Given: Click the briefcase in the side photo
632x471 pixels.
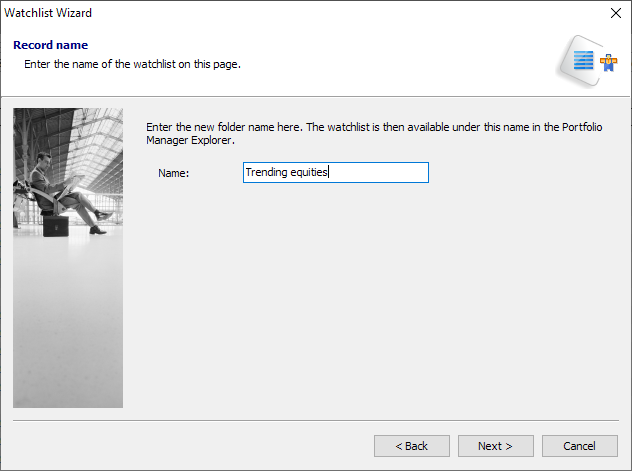Looking at the screenshot, I should 56,225.
